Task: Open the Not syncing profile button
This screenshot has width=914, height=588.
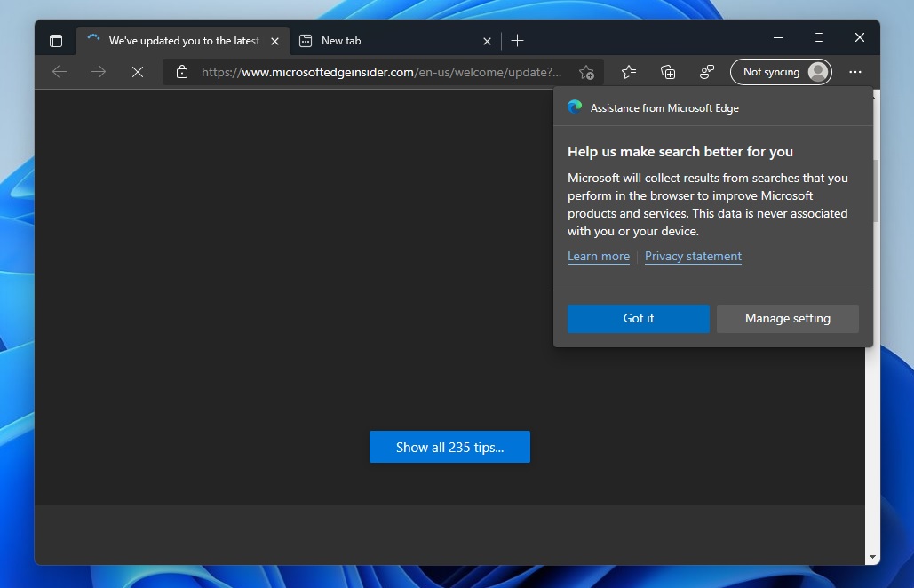Action: tap(781, 72)
